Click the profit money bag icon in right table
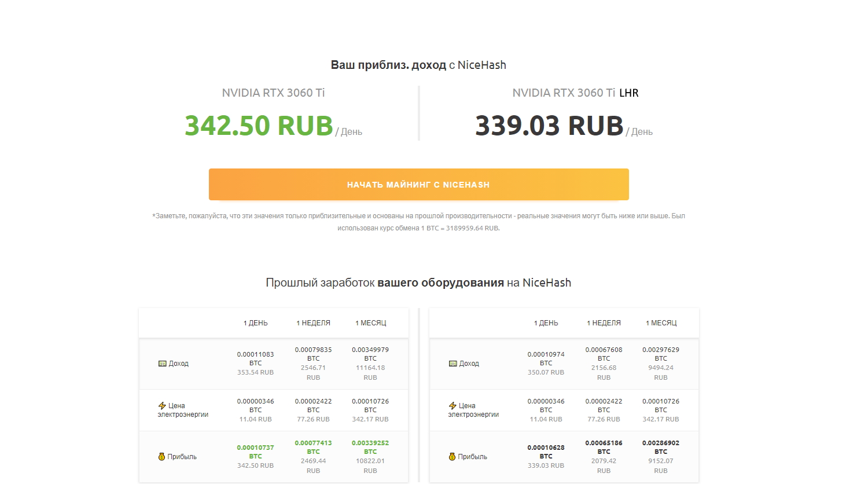868x484 pixels. 453,457
